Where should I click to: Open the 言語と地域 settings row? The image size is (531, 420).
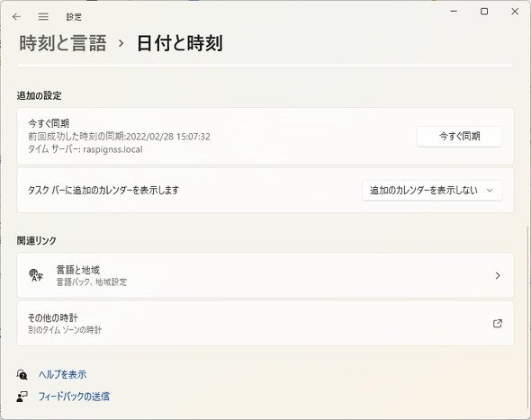pos(265,275)
